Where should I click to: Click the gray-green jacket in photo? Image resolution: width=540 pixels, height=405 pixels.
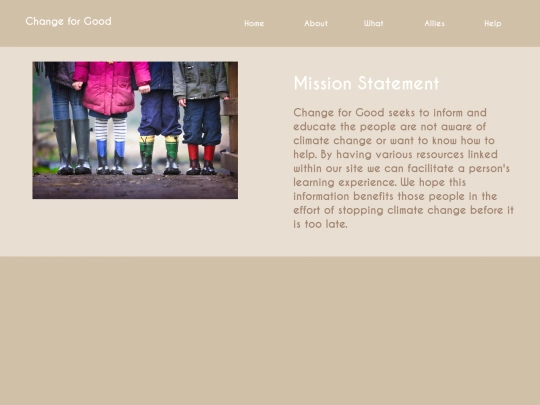200,80
